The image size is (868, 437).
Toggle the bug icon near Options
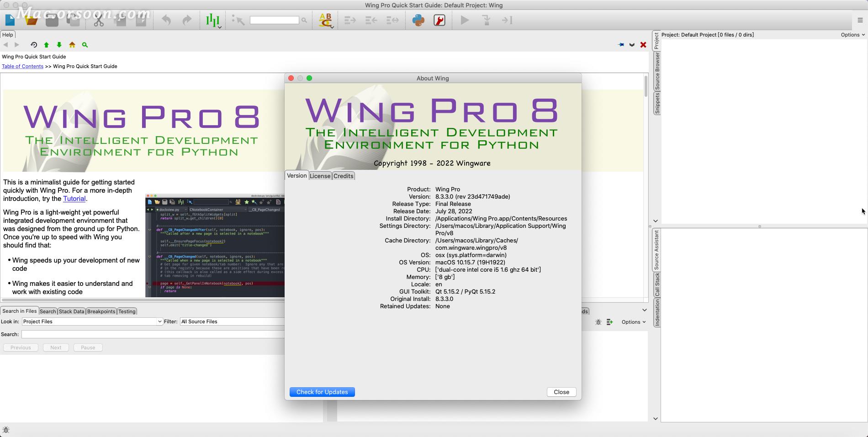pos(598,322)
